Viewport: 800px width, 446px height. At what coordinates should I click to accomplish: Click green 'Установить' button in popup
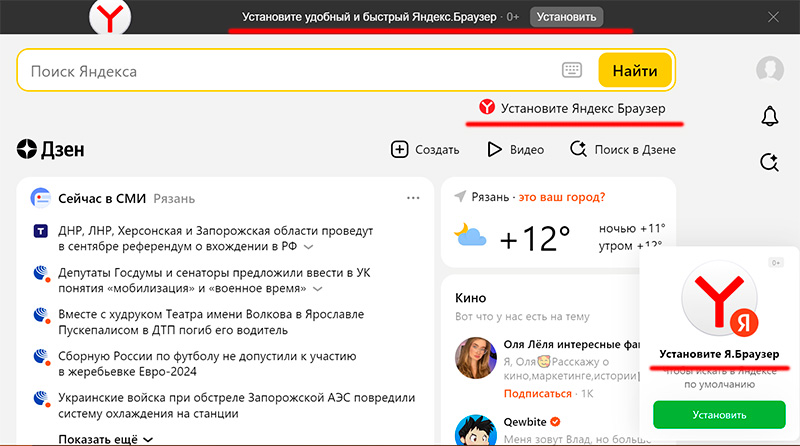coord(719,414)
